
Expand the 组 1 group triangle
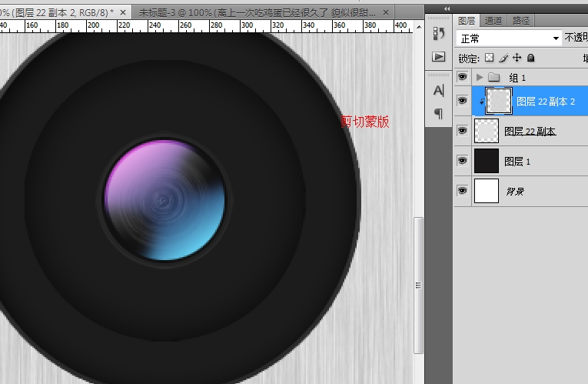(480, 77)
